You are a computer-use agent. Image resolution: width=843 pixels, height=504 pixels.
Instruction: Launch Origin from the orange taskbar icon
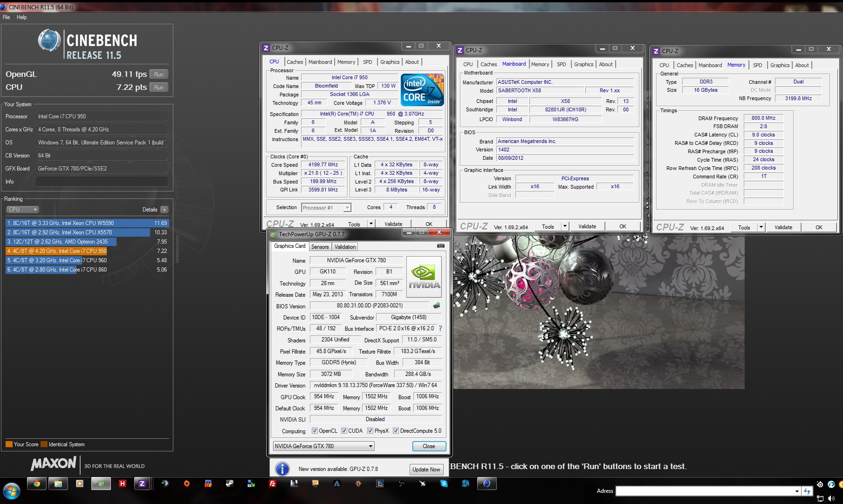point(187,484)
